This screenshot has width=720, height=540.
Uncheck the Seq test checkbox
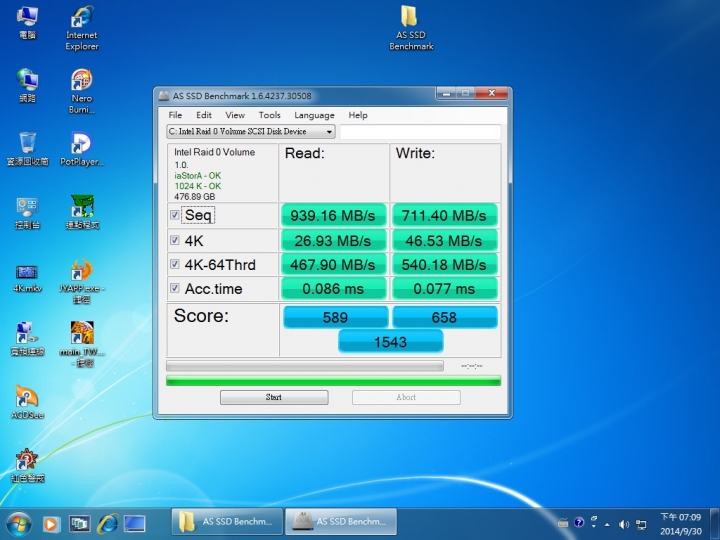pyautogui.click(x=174, y=215)
